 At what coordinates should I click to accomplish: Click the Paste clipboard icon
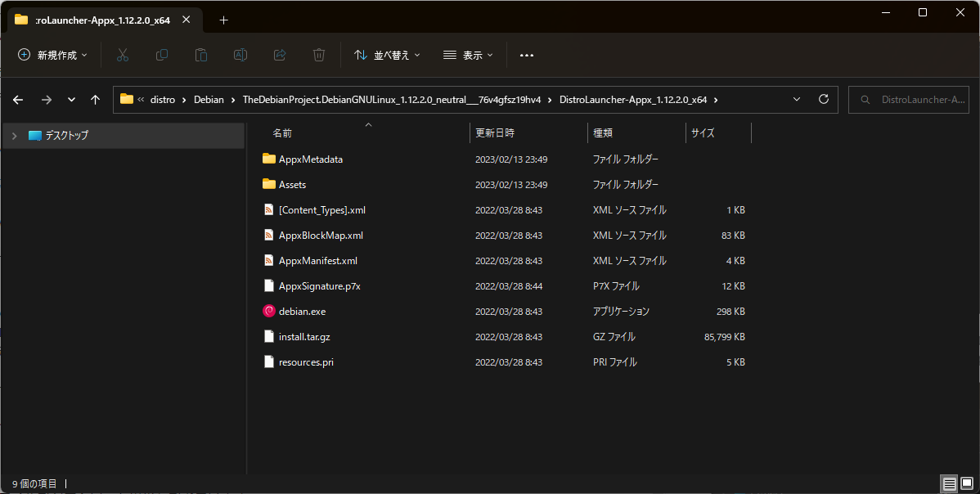click(201, 55)
